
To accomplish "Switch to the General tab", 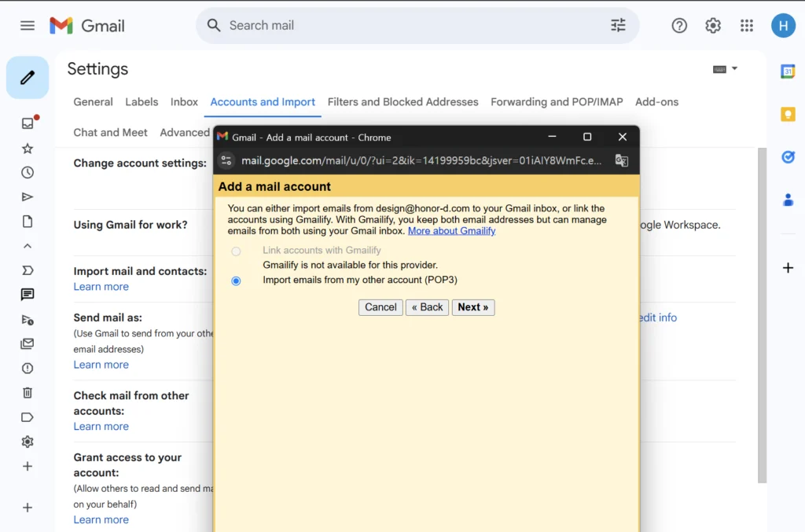I will click(x=93, y=102).
